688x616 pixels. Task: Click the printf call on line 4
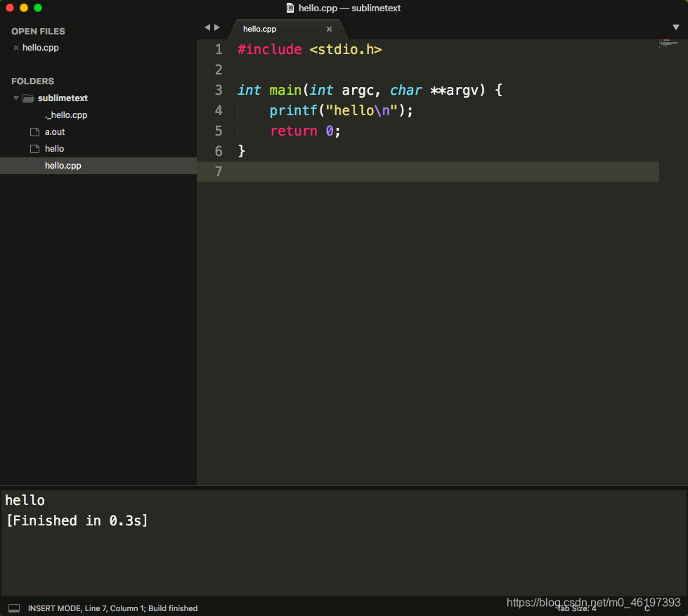(x=293, y=110)
